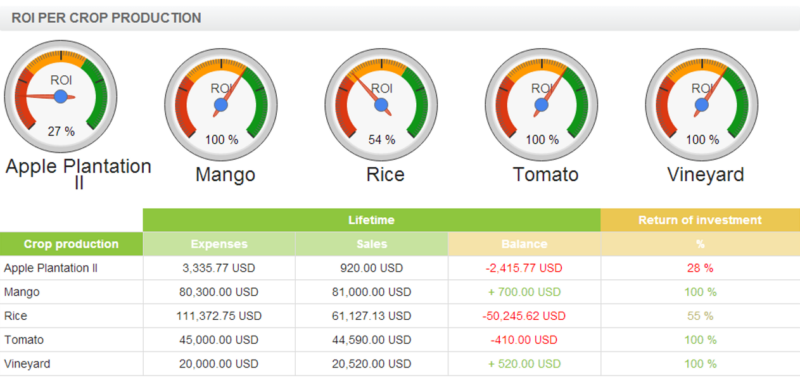Click the Crop production column header

tap(71, 244)
